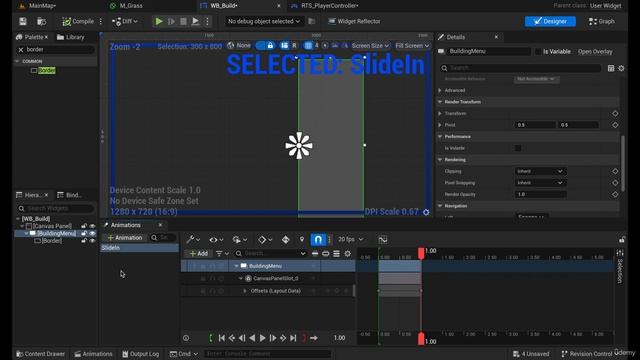Open the sequencer wrench actions menu
This screenshot has width=640, height=360.
coord(193,240)
